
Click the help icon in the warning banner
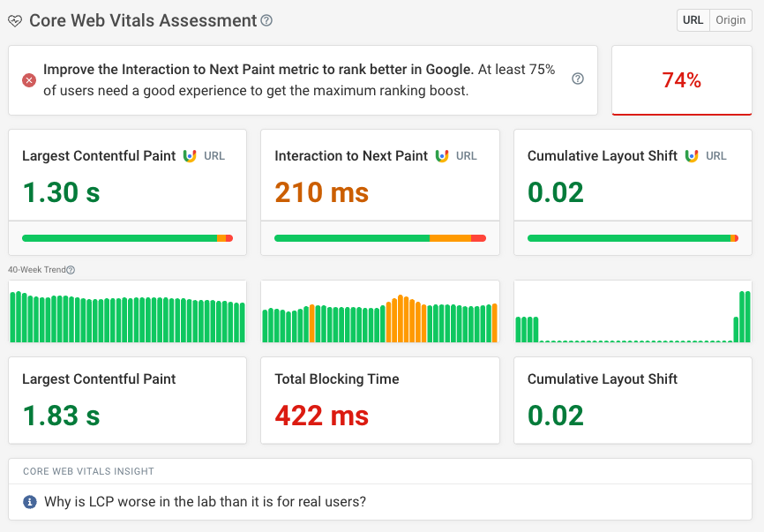pyautogui.click(x=578, y=79)
